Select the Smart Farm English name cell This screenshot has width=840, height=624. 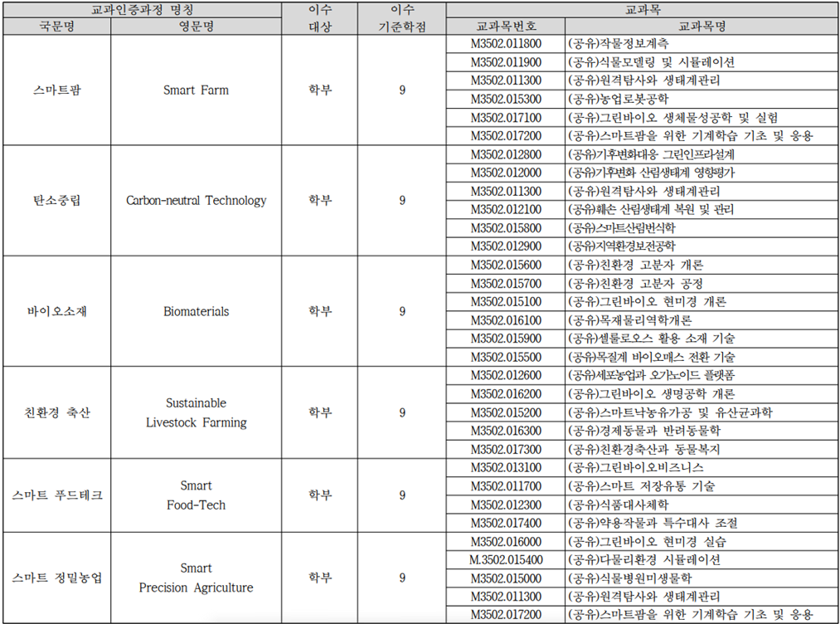pos(196,90)
